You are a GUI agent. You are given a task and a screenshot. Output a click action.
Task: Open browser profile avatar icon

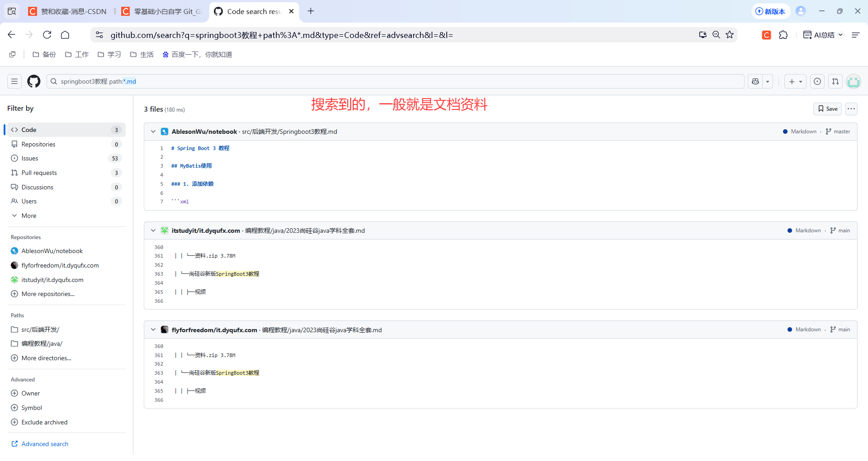[801, 11]
